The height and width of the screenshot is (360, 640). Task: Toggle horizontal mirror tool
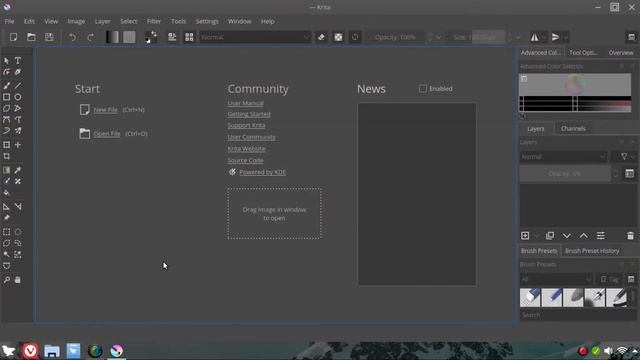[x=534, y=37]
